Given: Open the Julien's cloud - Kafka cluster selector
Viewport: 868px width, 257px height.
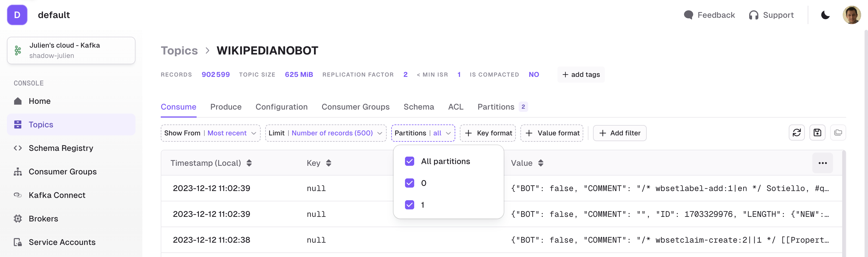Looking at the screenshot, I should coord(71,50).
